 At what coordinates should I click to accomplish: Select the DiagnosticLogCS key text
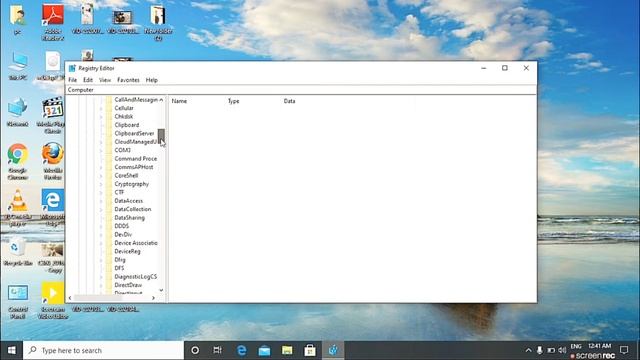[136, 277]
